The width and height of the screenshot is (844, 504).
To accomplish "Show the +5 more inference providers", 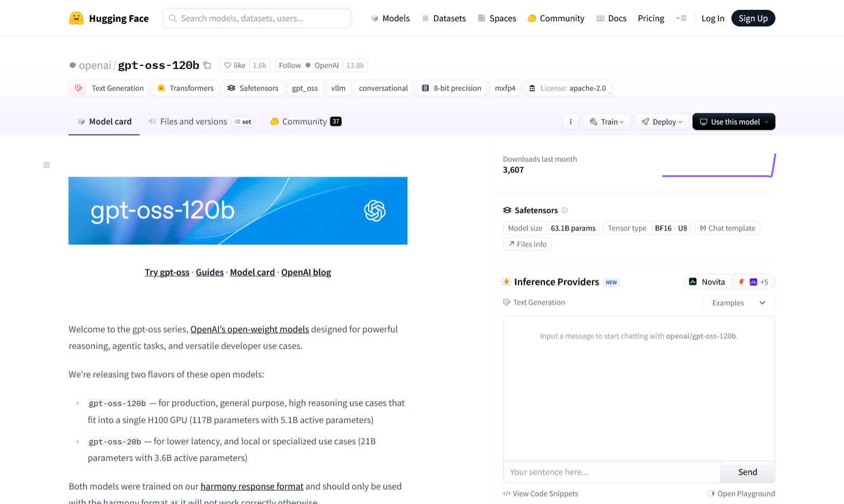I will point(753,282).
